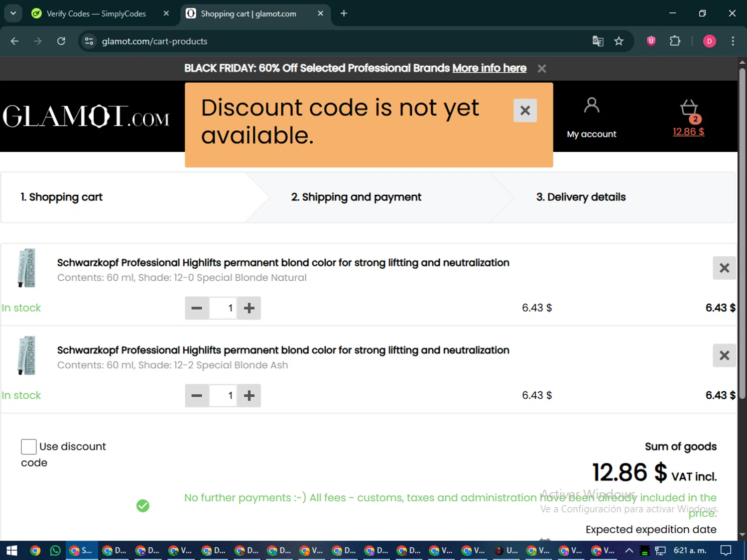Translate this page icon

[598, 41]
